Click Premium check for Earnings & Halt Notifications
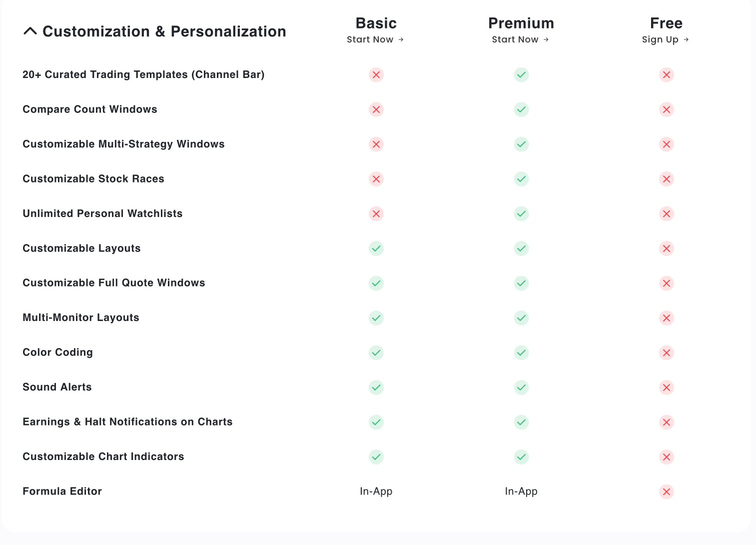Image resolution: width=756 pixels, height=545 pixels. 521,422
